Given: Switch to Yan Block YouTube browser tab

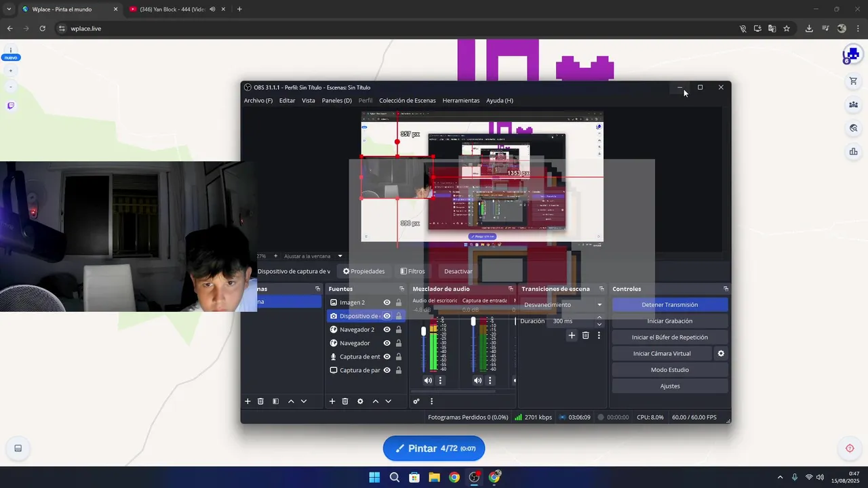Looking at the screenshot, I should pyautogui.click(x=176, y=9).
